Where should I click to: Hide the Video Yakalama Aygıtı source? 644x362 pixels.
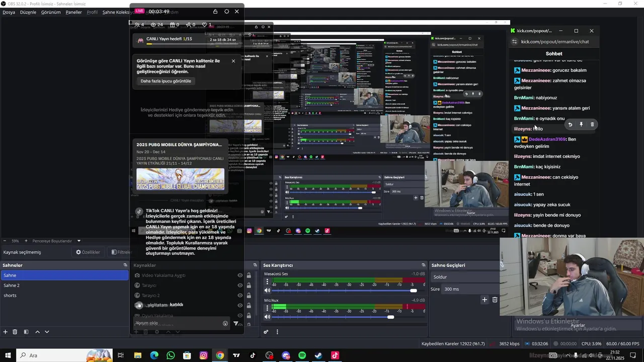pos(240,276)
